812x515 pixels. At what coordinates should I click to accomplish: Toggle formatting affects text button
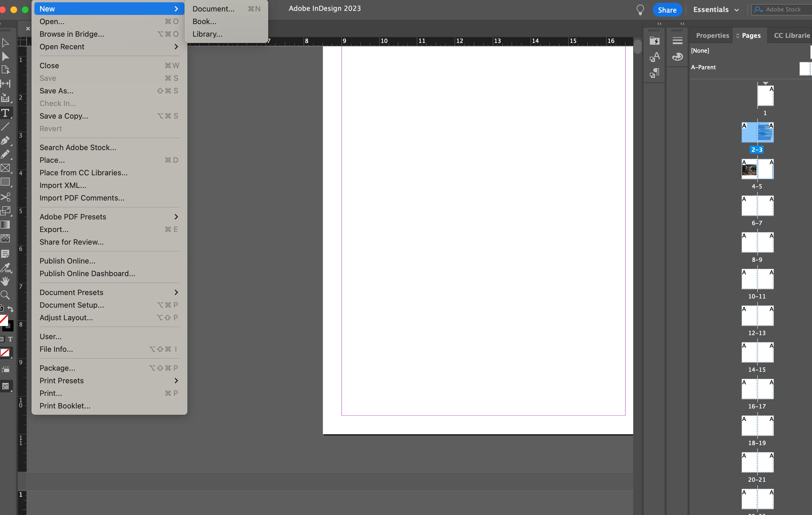pyautogui.click(x=10, y=339)
